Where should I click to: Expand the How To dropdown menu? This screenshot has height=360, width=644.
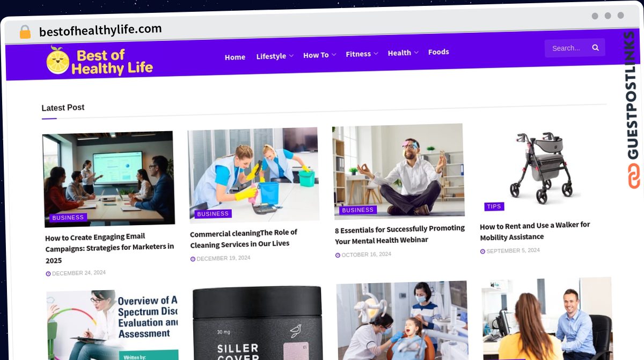pyautogui.click(x=319, y=55)
